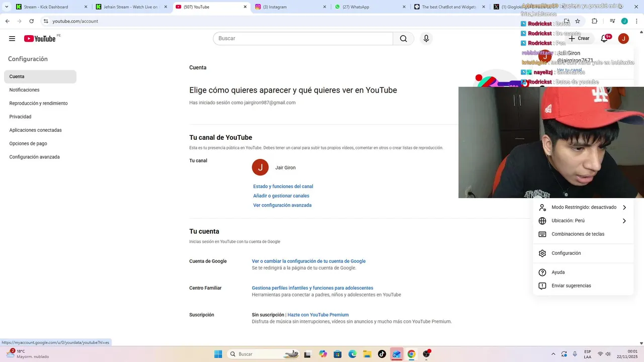
Task: Go forward with the browser forward arrow
Action: pos(19,21)
